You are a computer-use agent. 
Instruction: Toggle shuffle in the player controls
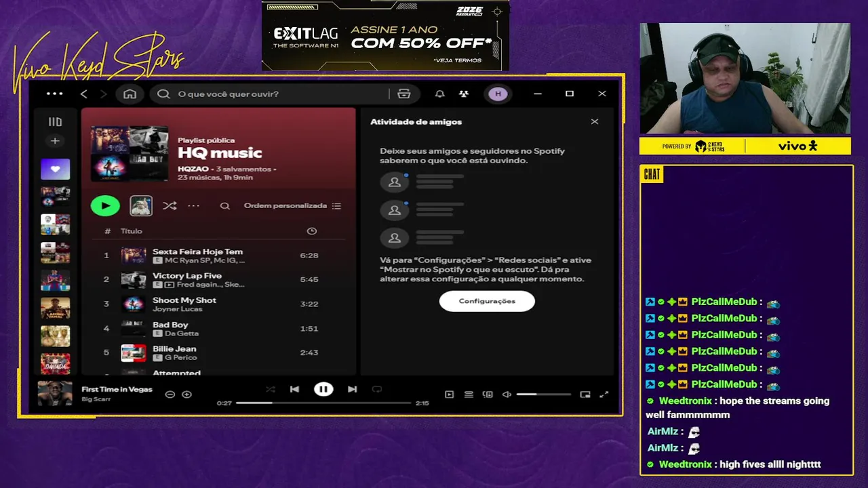[271, 389]
